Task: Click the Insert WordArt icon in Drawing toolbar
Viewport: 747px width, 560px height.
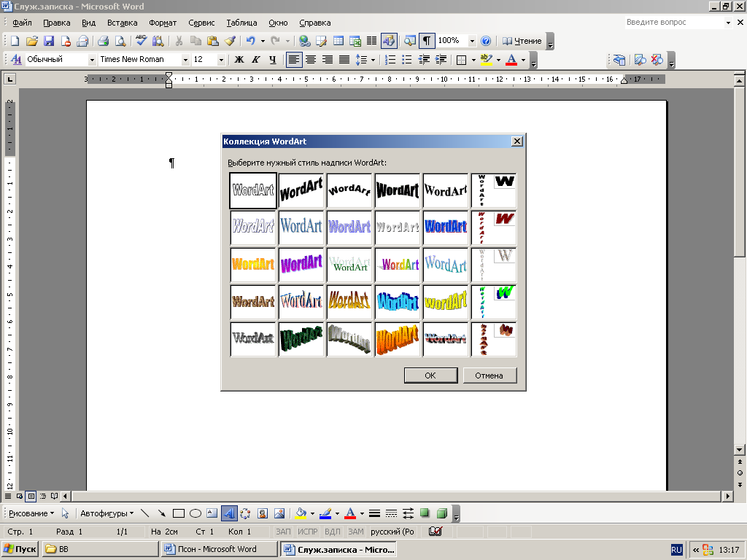Action: tap(229, 513)
